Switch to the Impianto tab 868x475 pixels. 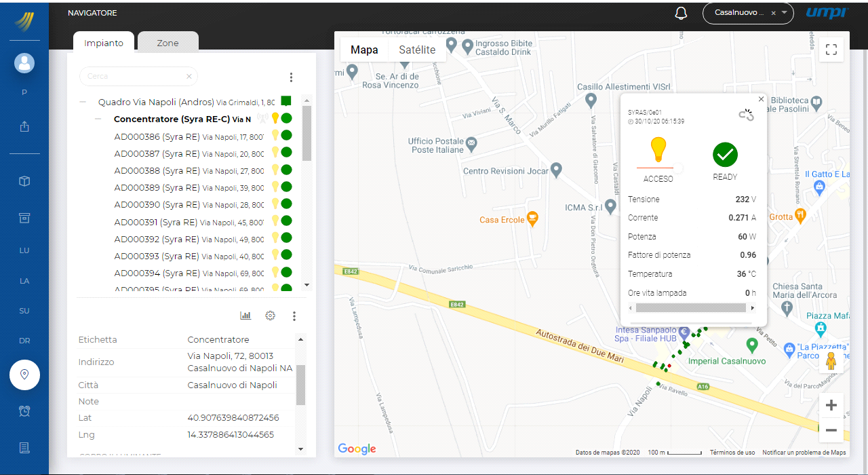(x=104, y=43)
